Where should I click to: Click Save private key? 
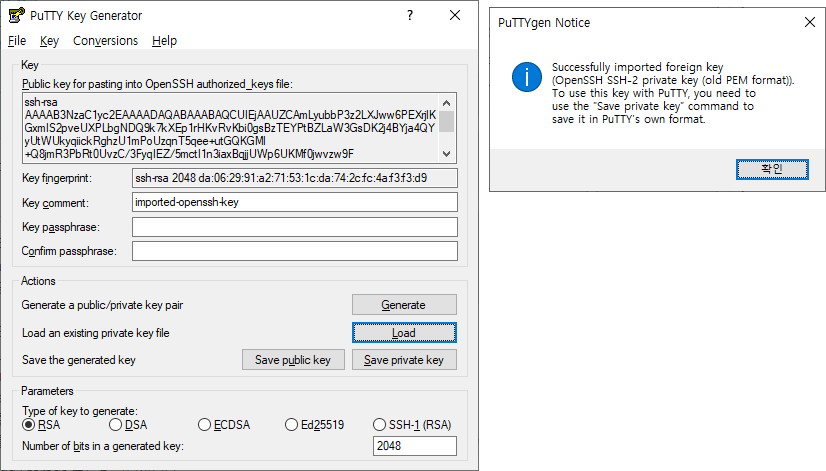[x=404, y=360]
